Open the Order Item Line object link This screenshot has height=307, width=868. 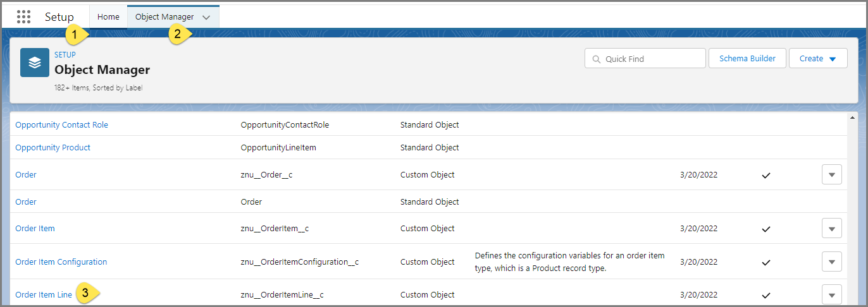click(44, 295)
